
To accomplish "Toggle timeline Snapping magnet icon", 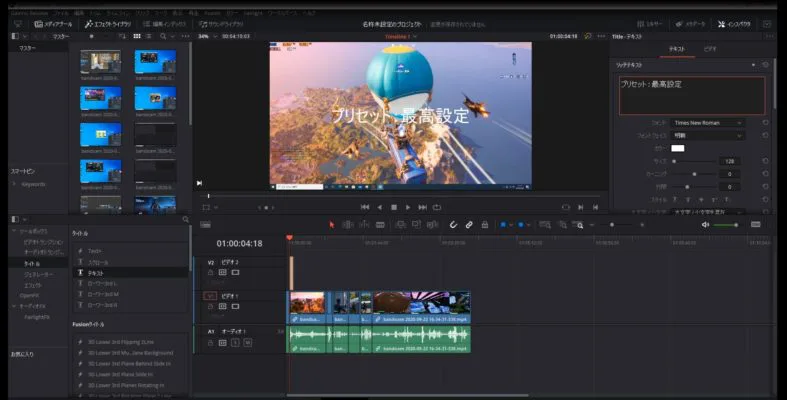I will tap(453, 225).
